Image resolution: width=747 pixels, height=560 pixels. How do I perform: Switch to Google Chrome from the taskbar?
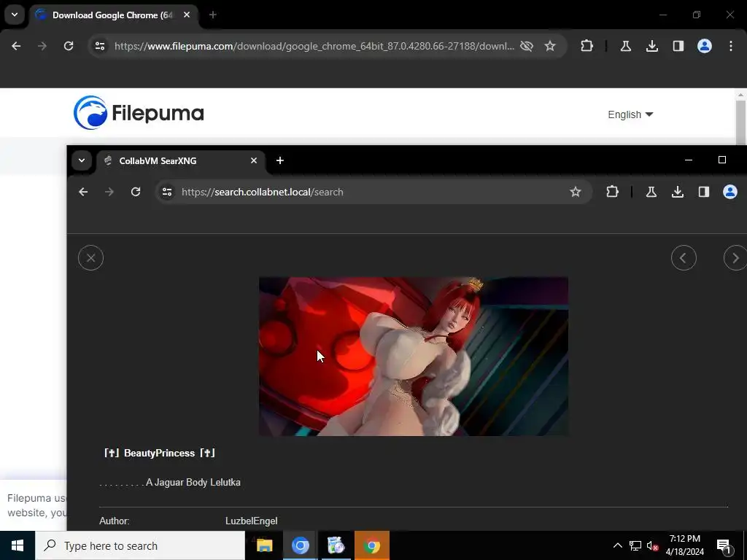coord(372,545)
